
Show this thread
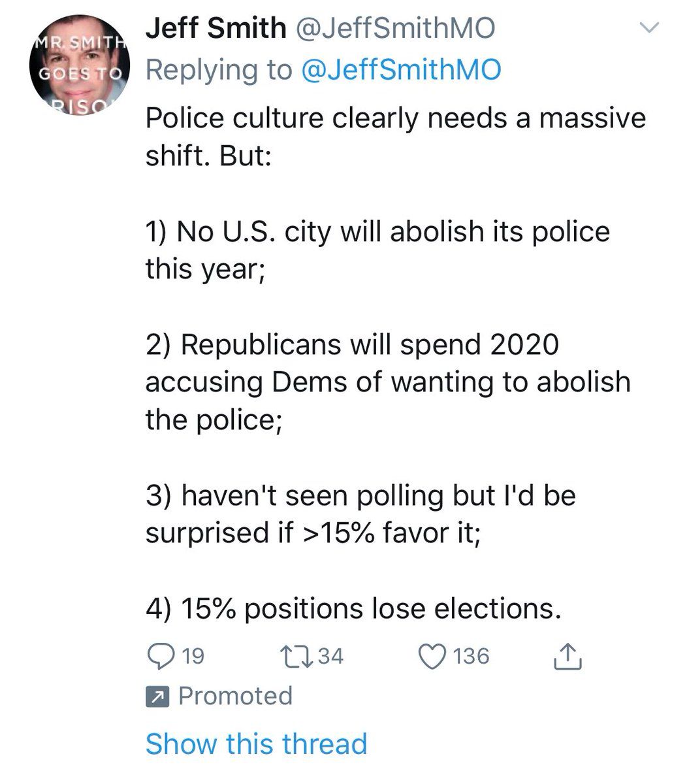coord(256,743)
